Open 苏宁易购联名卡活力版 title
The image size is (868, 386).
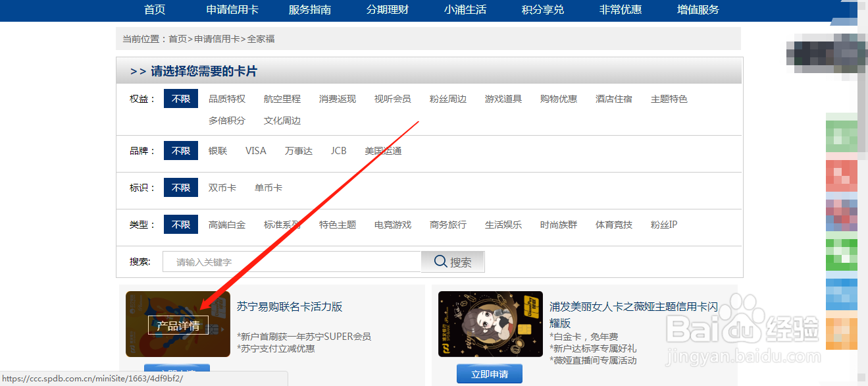click(x=290, y=306)
